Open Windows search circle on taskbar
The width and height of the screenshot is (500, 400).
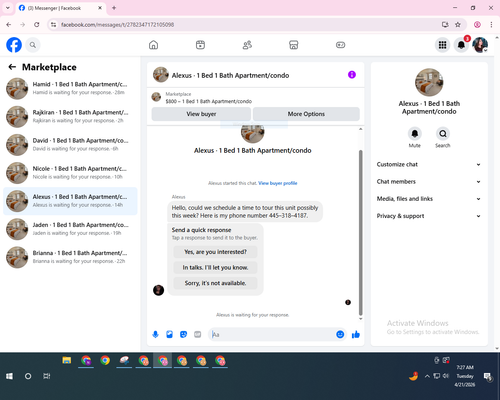click(x=28, y=376)
